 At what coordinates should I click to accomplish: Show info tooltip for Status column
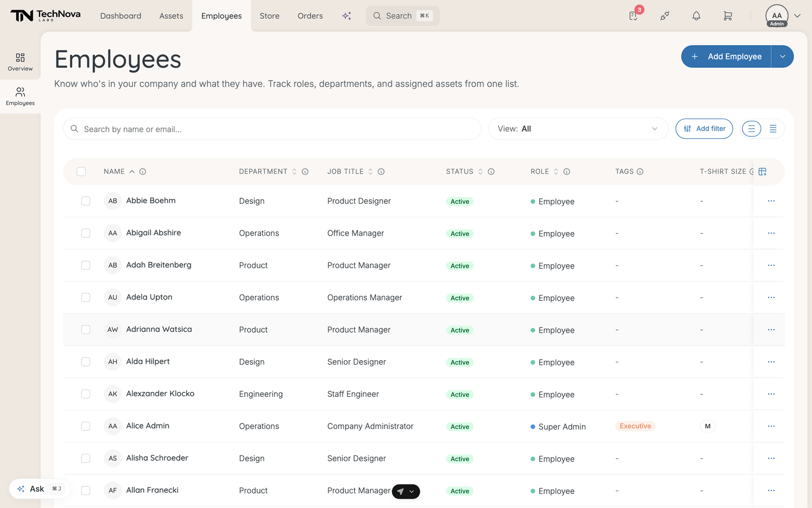click(491, 172)
